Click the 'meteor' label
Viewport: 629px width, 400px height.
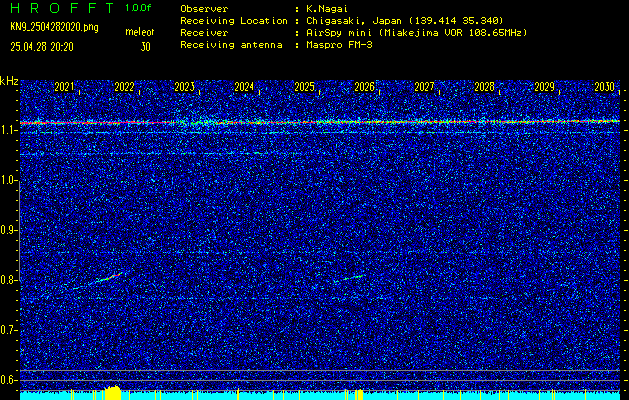click(x=140, y=32)
